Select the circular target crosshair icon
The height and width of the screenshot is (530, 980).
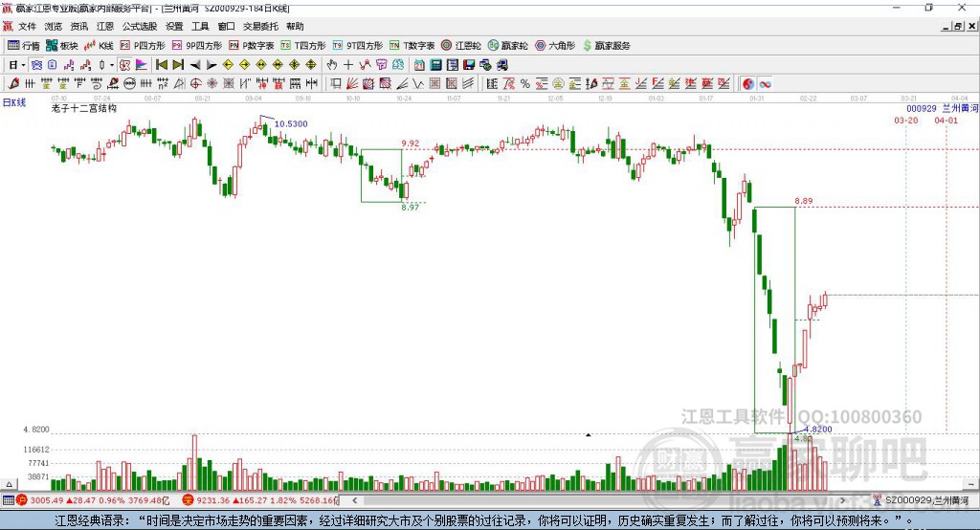coord(195,83)
